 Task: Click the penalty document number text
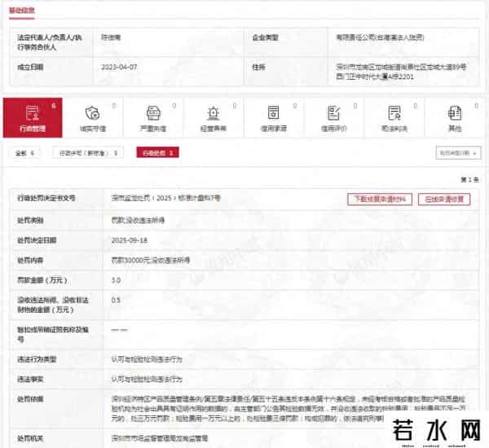(165, 198)
